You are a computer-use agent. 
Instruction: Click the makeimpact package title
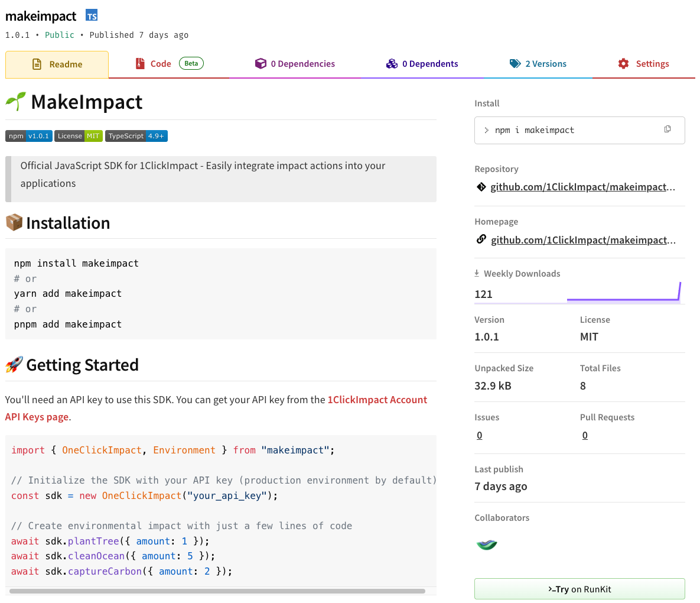point(41,16)
